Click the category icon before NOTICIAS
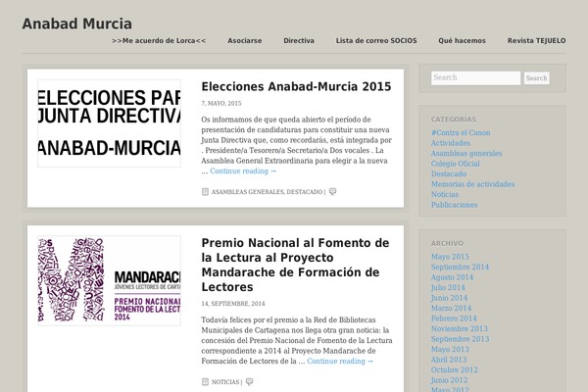 click(x=205, y=382)
